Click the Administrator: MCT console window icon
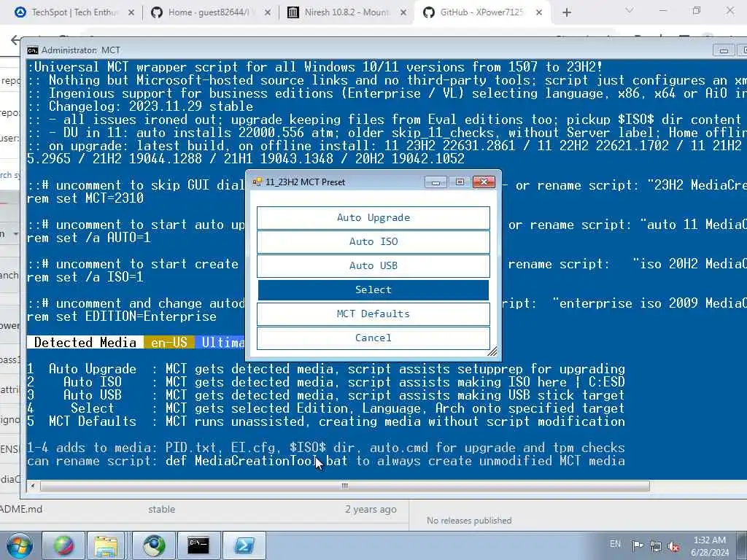Screen dimensions: 747x560 [x=32, y=50]
